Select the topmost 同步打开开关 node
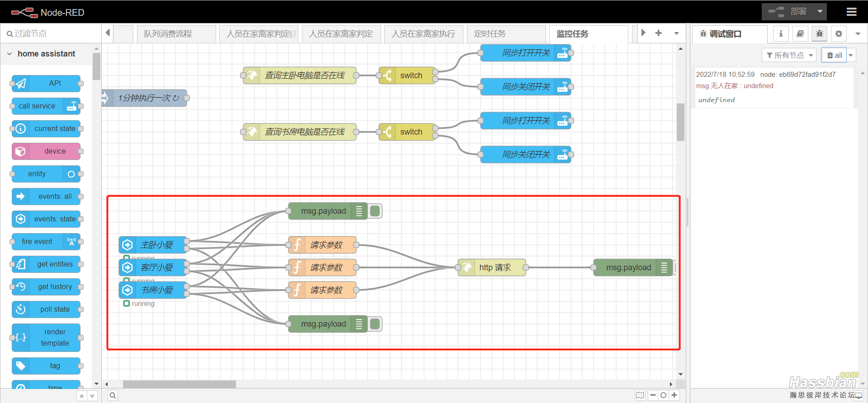The width and height of the screenshot is (868, 403). pos(526,53)
